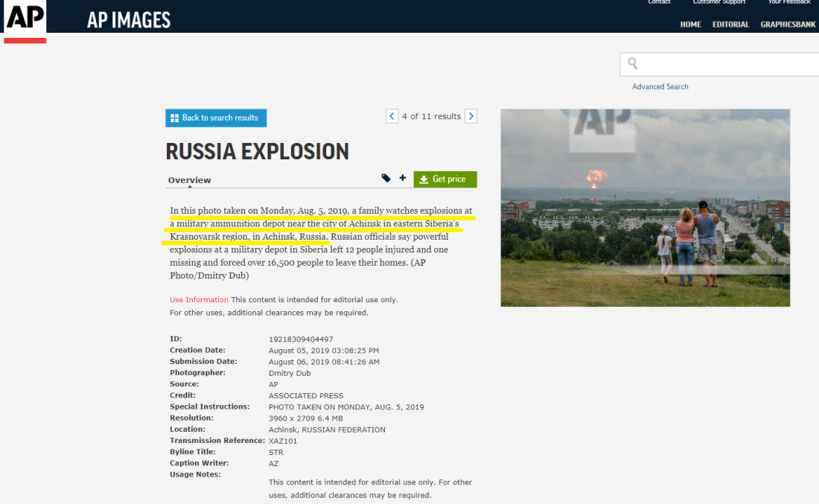The image size is (819, 504).
Task: Click the red Use Information label
Action: click(199, 300)
